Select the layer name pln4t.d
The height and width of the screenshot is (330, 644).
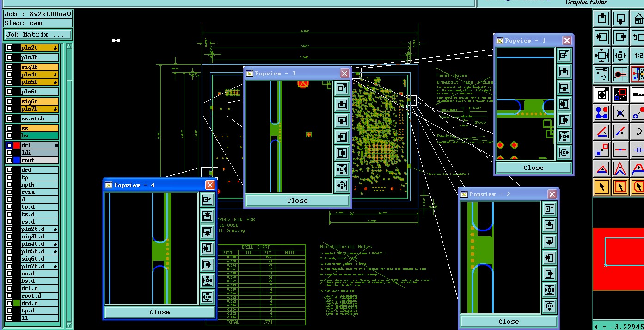[x=40, y=244]
